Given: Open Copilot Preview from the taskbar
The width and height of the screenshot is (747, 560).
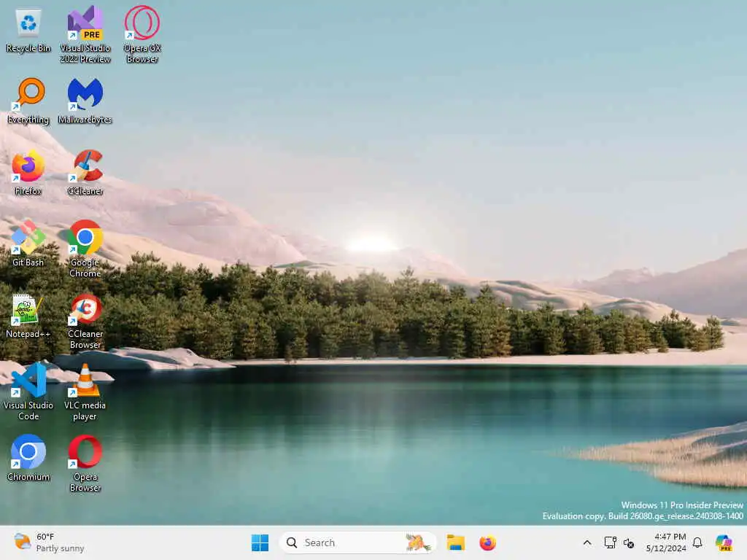Looking at the screenshot, I should click(x=724, y=542).
